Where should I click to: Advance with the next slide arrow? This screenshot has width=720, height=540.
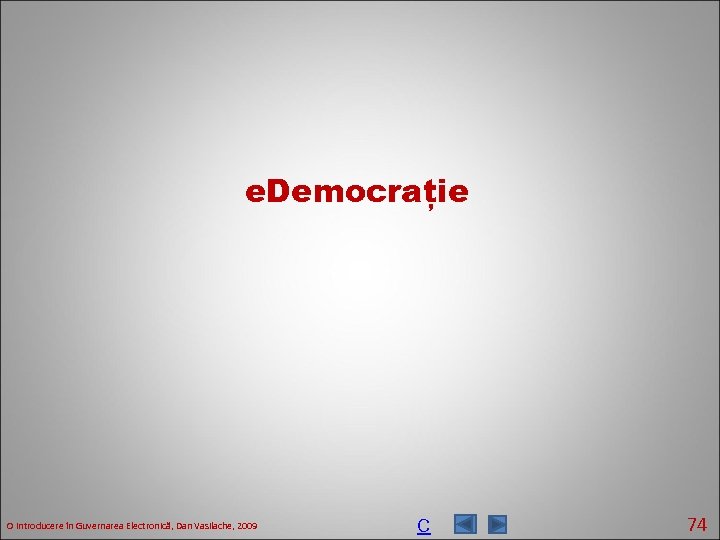[x=497, y=524]
